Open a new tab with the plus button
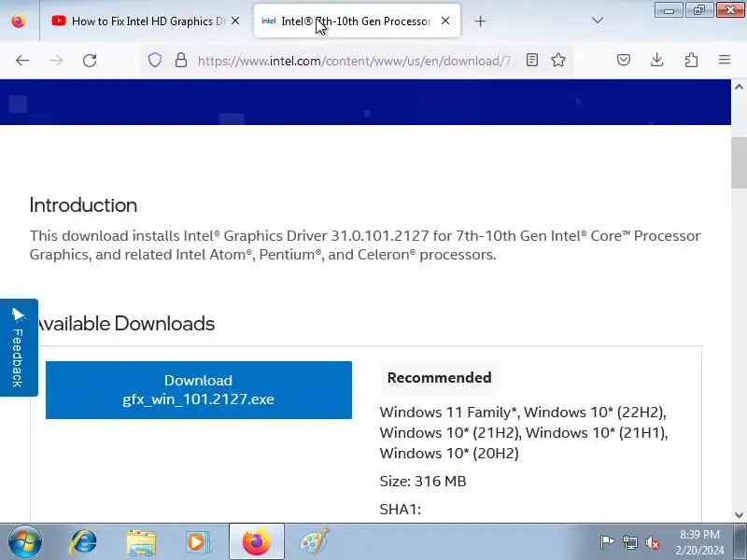Viewport: 747px width, 560px height. [480, 21]
